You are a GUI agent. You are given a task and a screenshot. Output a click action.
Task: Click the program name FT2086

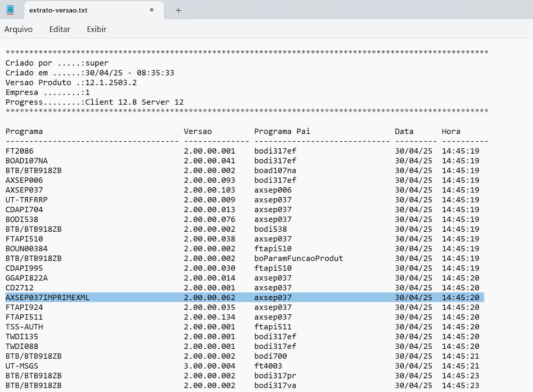[19, 151]
